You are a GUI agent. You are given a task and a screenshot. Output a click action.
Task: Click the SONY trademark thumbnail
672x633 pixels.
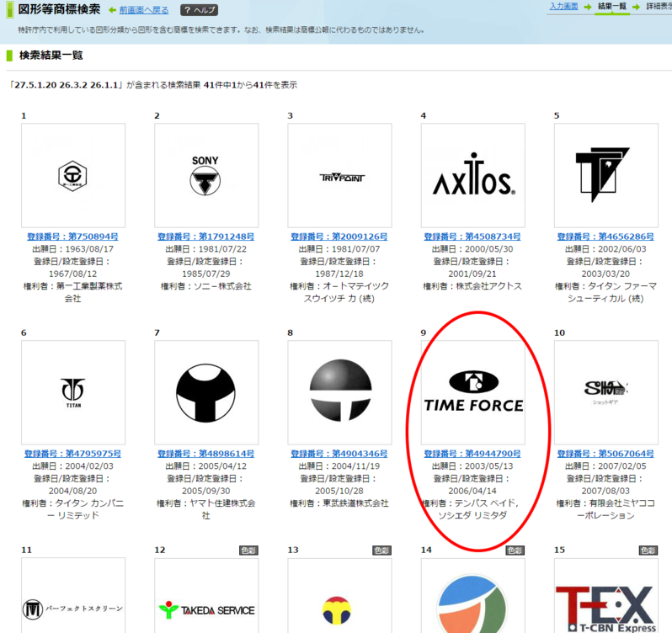[206, 176]
